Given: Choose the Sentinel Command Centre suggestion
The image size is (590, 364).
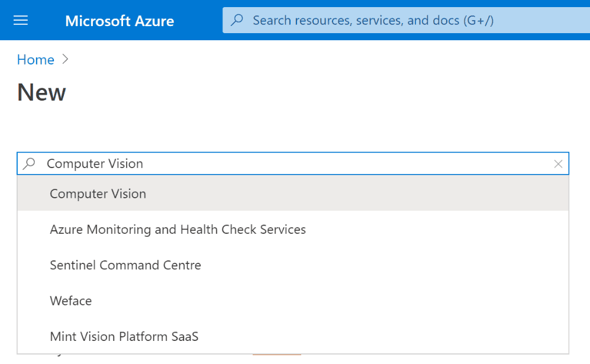Looking at the screenshot, I should (125, 265).
